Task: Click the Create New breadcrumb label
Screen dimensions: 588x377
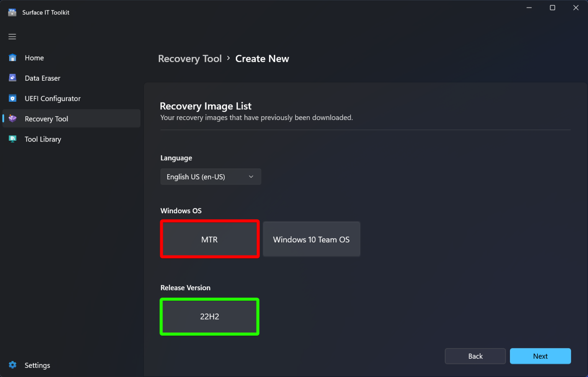Action: coord(262,58)
